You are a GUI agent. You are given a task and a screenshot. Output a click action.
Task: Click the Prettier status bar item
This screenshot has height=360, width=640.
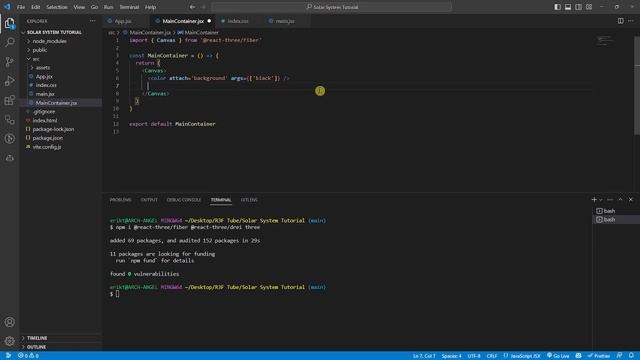[x=599, y=356]
